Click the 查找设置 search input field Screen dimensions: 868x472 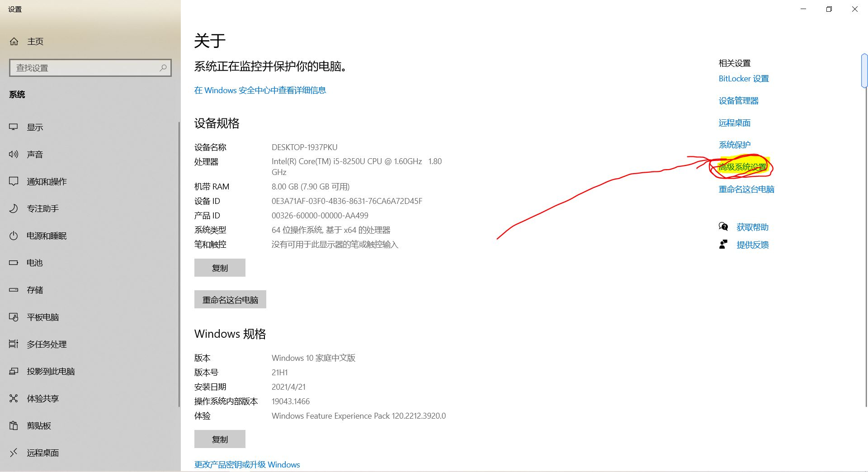click(x=90, y=68)
